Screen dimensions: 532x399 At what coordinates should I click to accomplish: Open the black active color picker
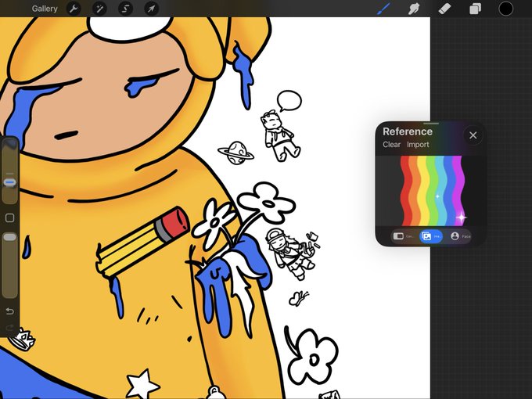pyautogui.click(x=505, y=9)
